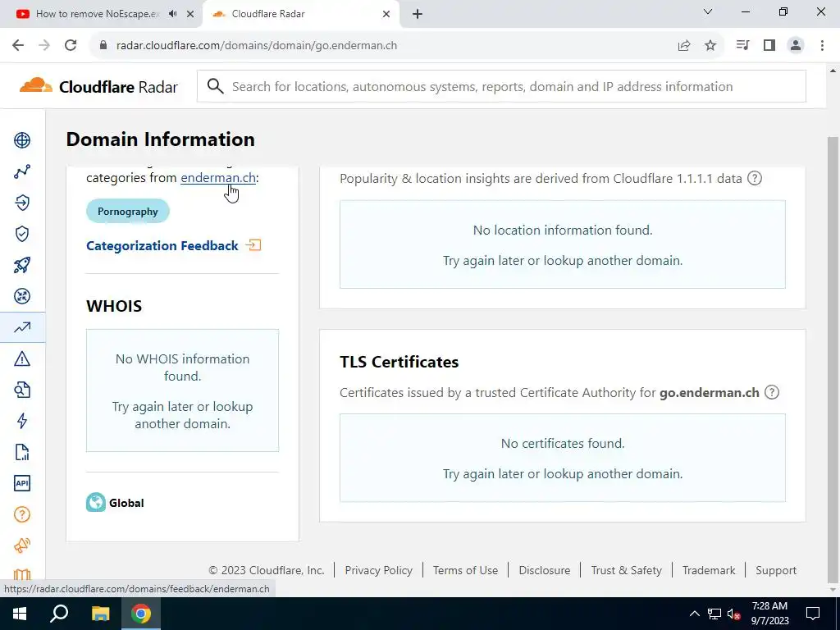Click the arrow-into-circle sidebar icon

(x=22, y=203)
